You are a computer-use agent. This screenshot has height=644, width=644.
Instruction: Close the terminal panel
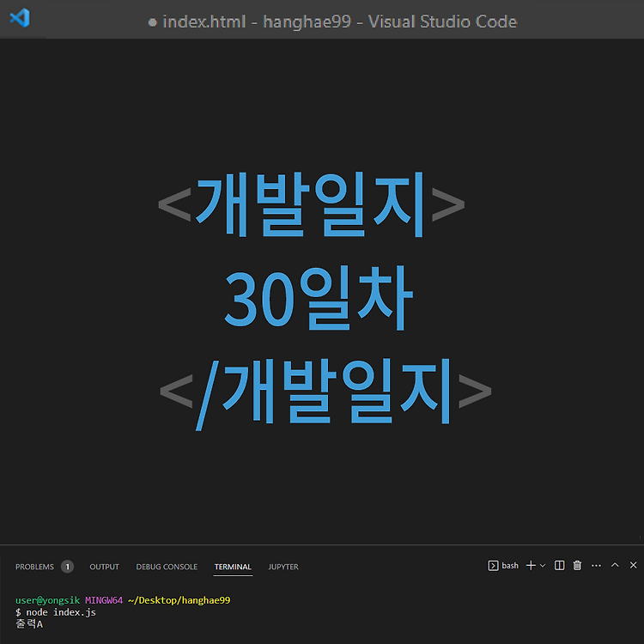(x=634, y=565)
